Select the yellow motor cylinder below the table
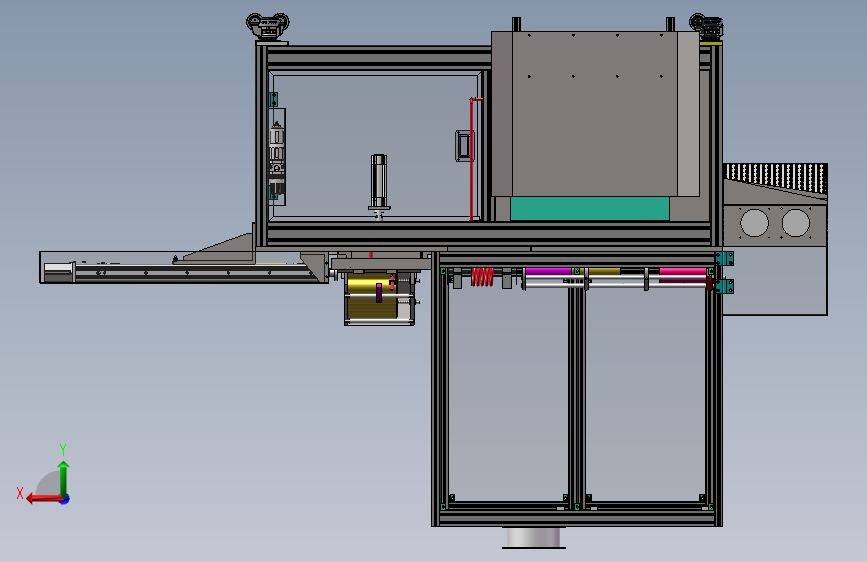Viewport: 867px width, 562px height. pos(372,298)
